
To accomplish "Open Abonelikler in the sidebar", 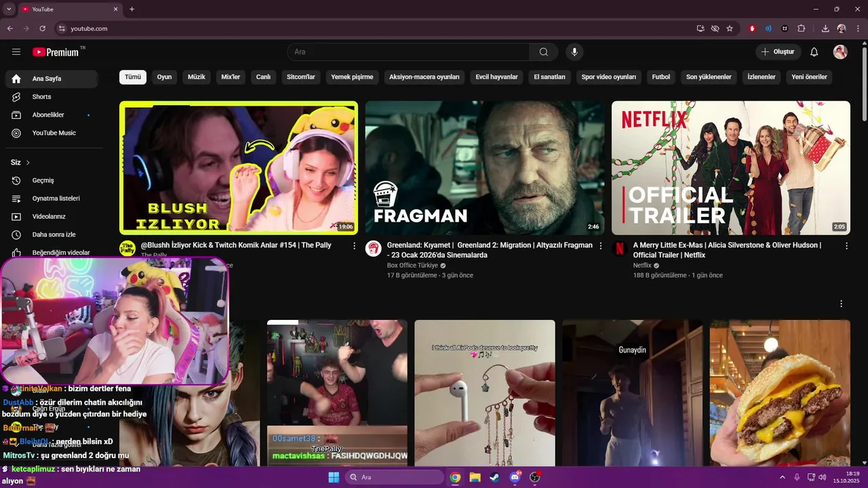I will [x=52, y=115].
